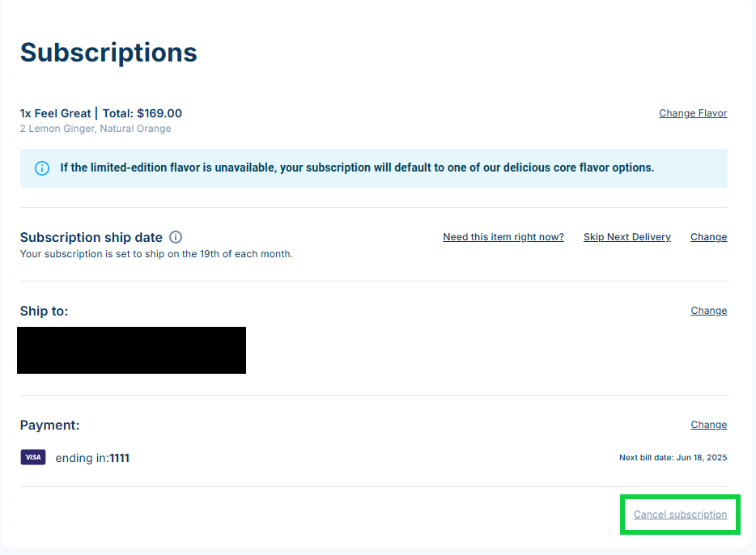Click the blue info icon in the flavor notice

42,168
